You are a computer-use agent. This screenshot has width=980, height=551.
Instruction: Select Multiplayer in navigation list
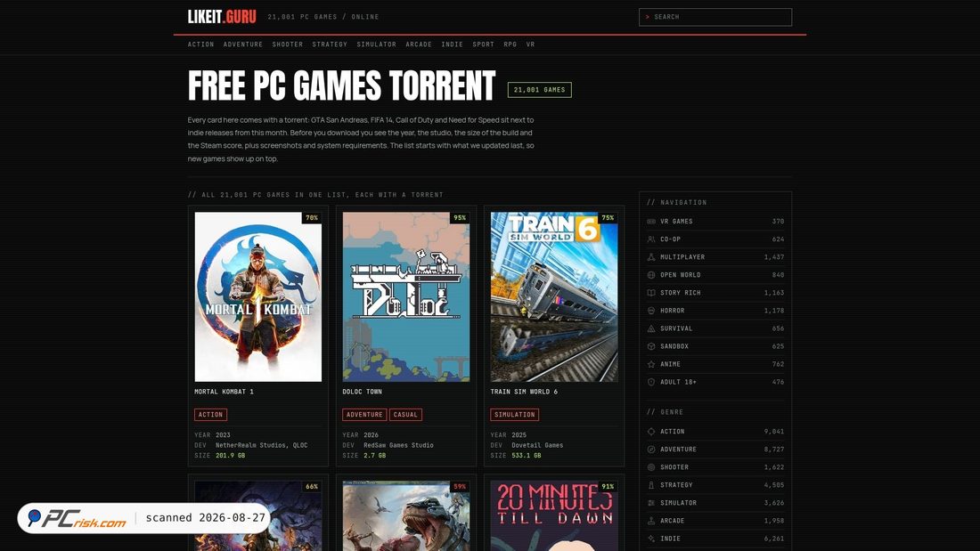[715, 256]
